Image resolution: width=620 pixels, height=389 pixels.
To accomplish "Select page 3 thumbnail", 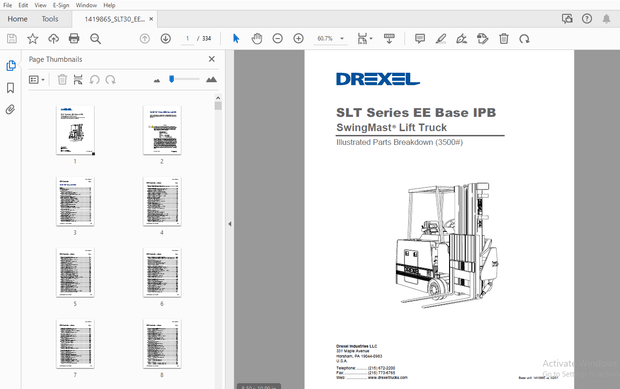I will point(75,202).
